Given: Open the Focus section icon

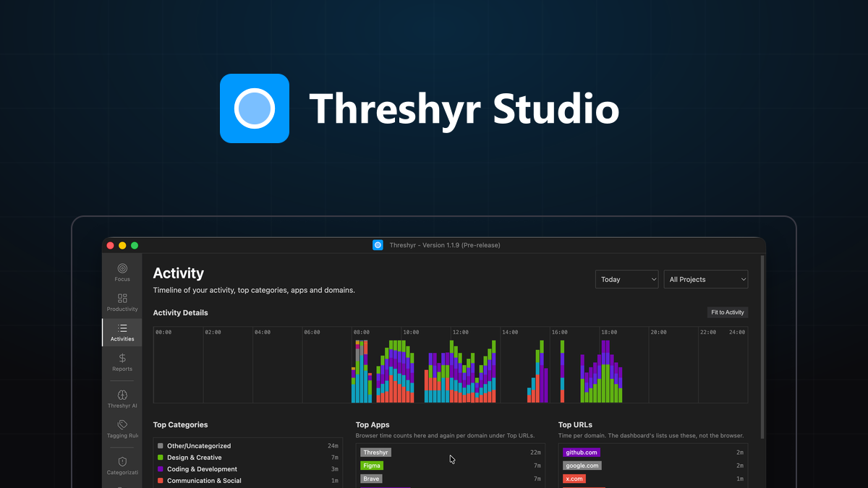Looking at the screenshot, I should coord(122,268).
